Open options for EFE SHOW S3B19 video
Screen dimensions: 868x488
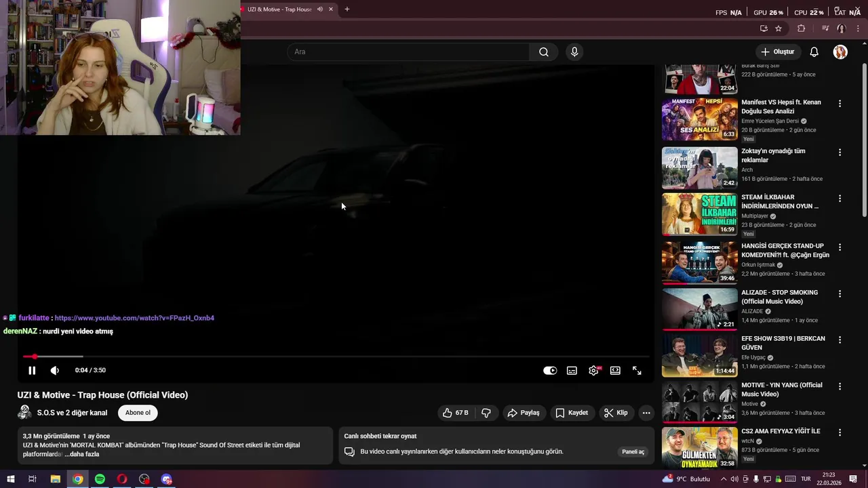[840, 340]
